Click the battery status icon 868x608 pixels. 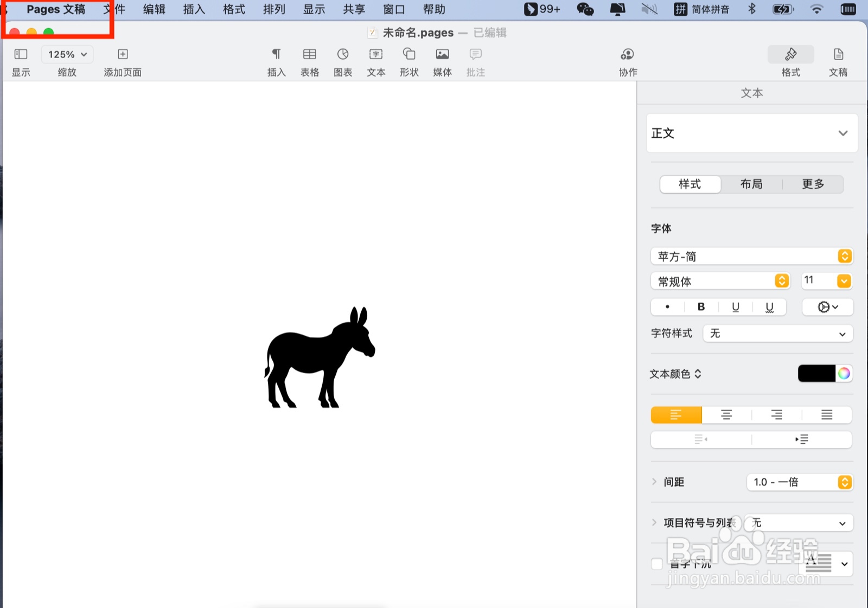[783, 9]
